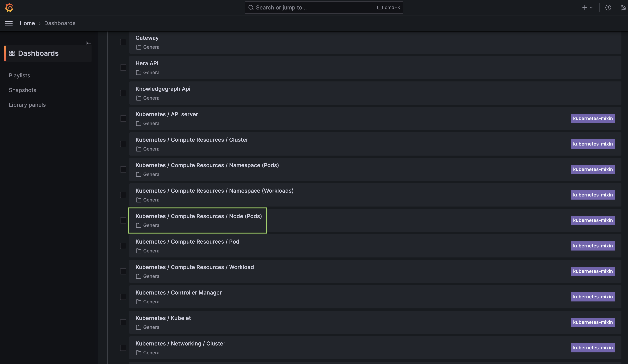Open Kubernetes / Compute Resources / Pod dashboard
This screenshot has height=364, width=628.
click(x=187, y=242)
